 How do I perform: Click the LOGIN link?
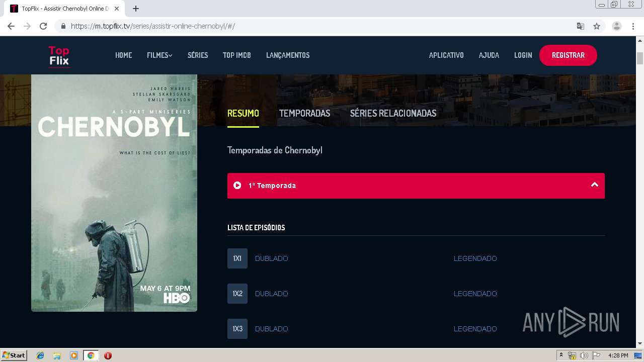[523, 55]
